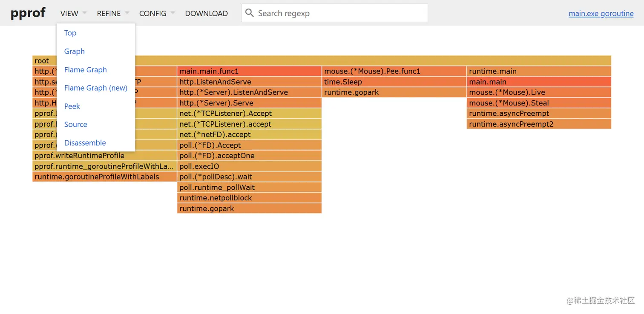644x314 pixels.
Task: Select net.(*TCPListener).Accept frame
Action: pyautogui.click(x=249, y=114)
